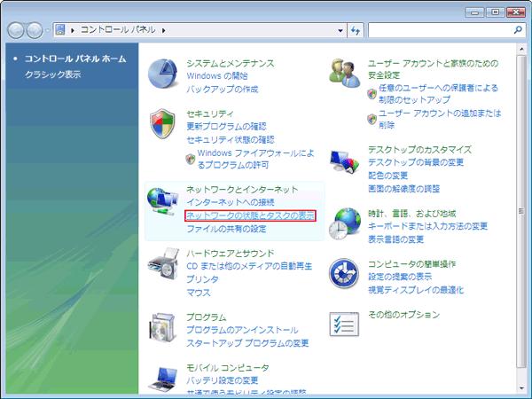Viewport: 532px width, 399px height.
Task: Select コントロール パネル ホーム in sidebar
Action: 75,59
